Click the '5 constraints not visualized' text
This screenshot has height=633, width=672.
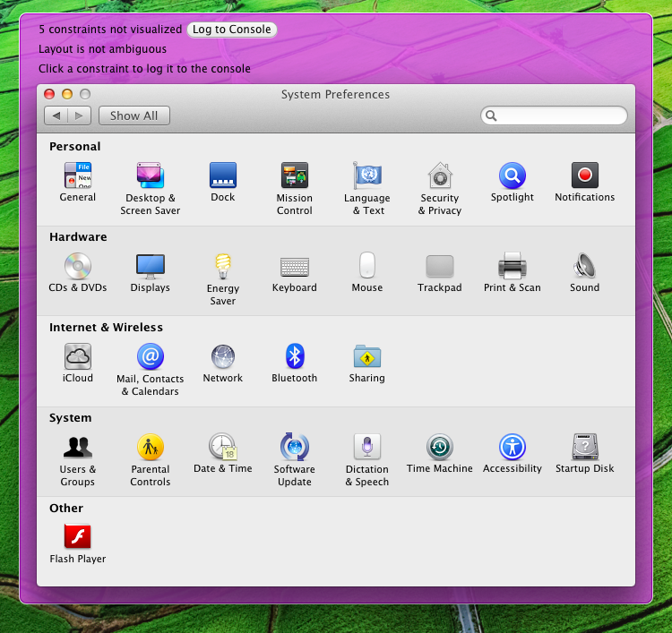tap(110, 30)
